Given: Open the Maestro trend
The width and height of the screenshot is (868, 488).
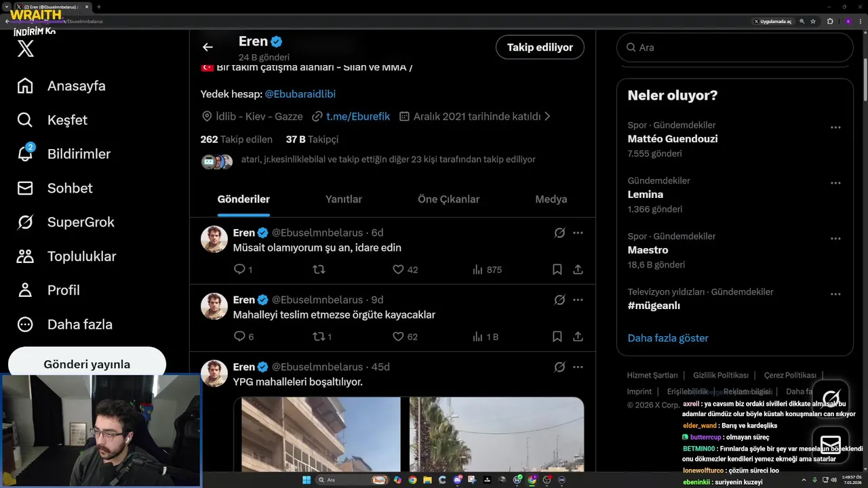Looking at the screenshot, I should point(648,250).
